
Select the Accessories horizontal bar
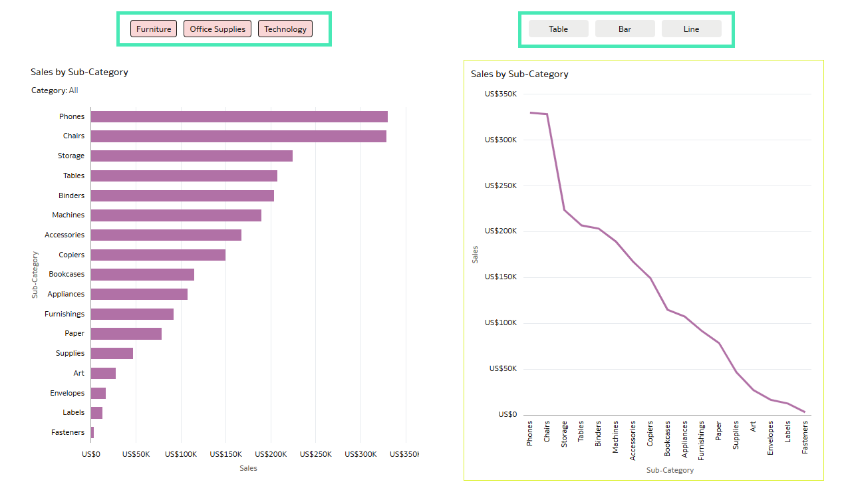pos(166,235)
